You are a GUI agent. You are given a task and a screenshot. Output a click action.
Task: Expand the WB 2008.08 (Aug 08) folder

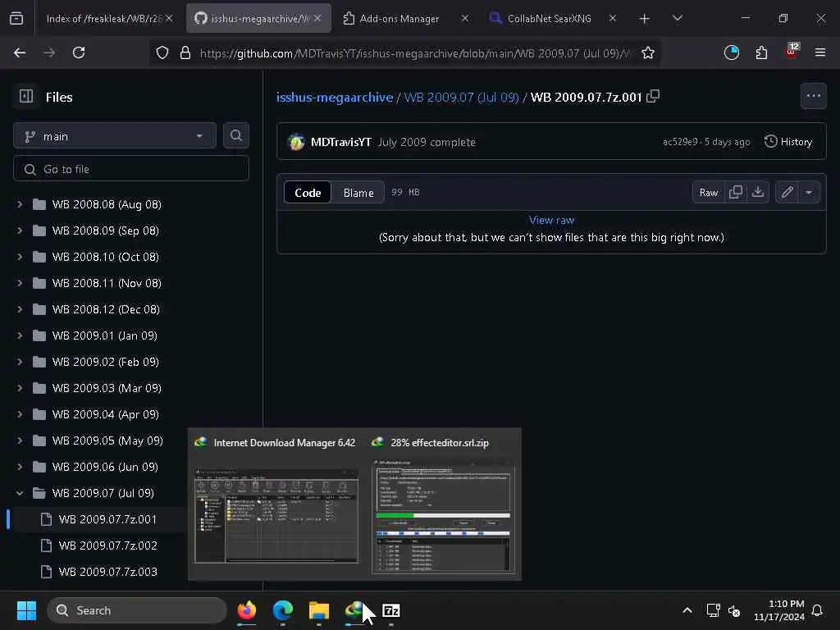20,204
